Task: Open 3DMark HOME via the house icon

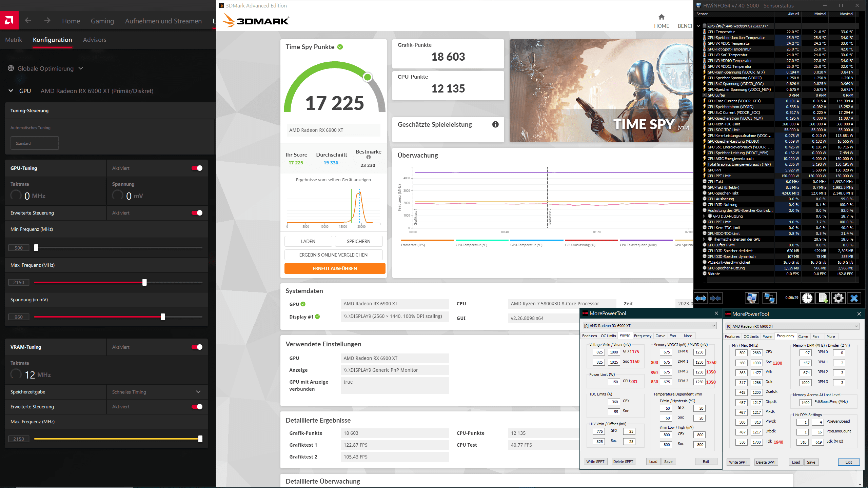Action: tap(661, 17)
